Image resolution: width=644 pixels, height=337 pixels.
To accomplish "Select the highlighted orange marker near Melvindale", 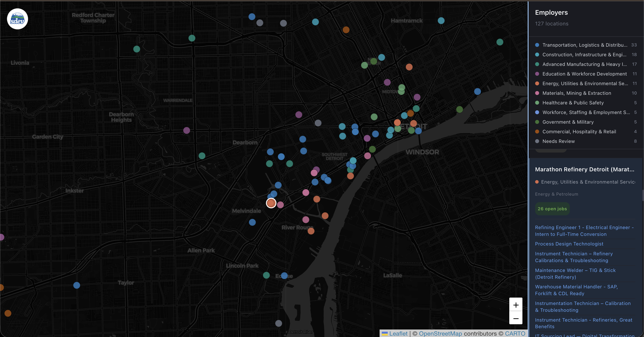I will pyautogui.click(x=271, y=203).
